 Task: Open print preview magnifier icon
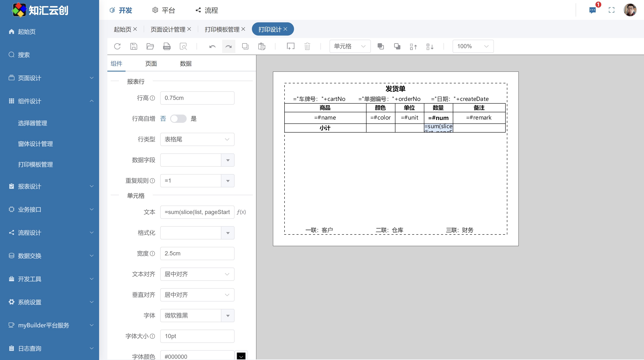coord(183,46)
